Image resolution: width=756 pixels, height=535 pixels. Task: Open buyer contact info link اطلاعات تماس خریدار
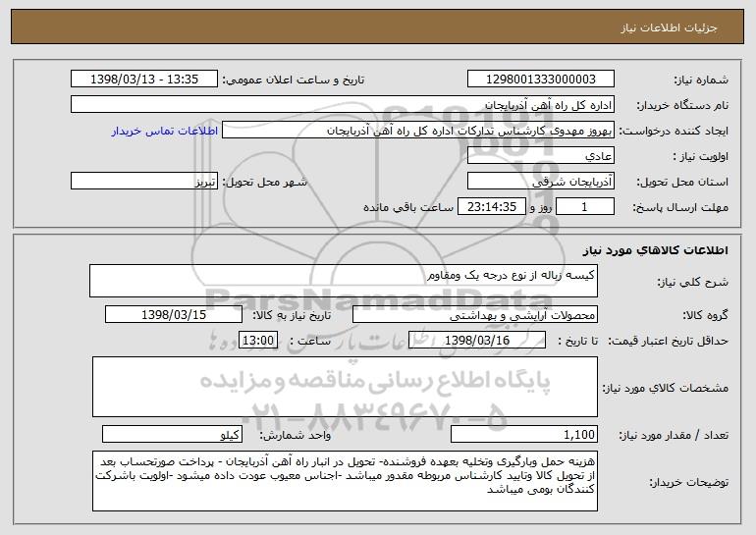tap(165, 131)
